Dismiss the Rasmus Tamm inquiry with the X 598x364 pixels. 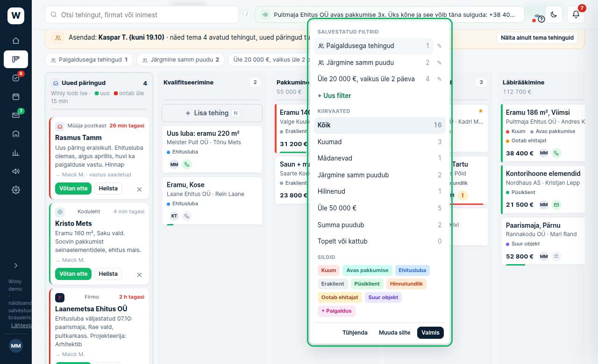click(x=139, y=189)
